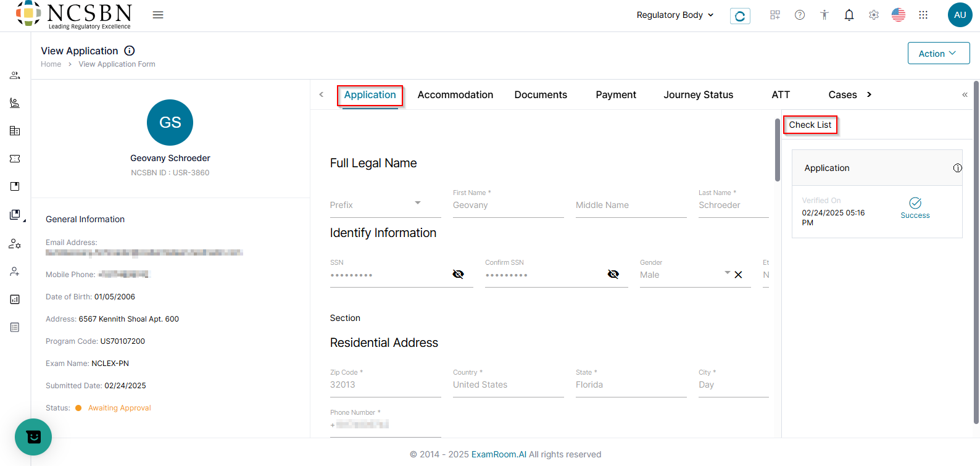
Task: Click the settings gear icon in header
Action: coord(874,15)
